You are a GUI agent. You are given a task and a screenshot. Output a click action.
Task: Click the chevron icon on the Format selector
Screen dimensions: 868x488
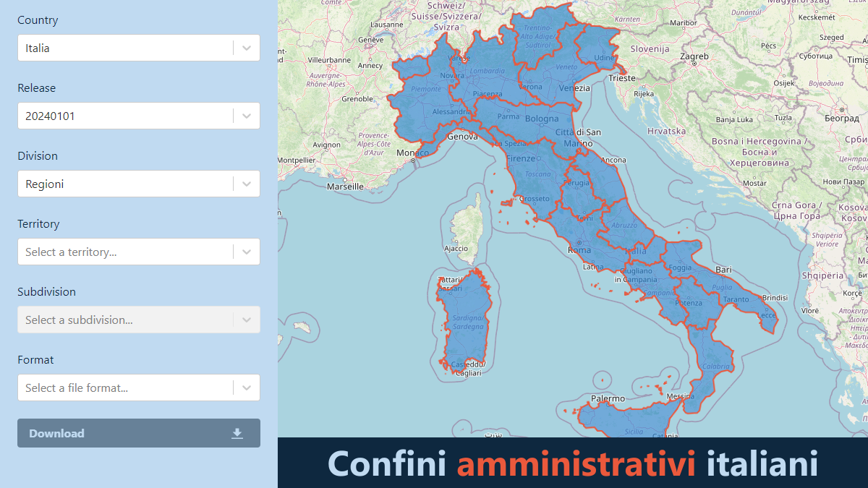(246, 388)
